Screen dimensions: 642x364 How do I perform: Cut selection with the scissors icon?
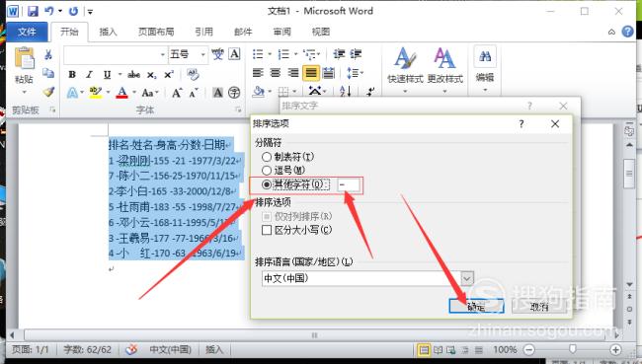[48, 54]
